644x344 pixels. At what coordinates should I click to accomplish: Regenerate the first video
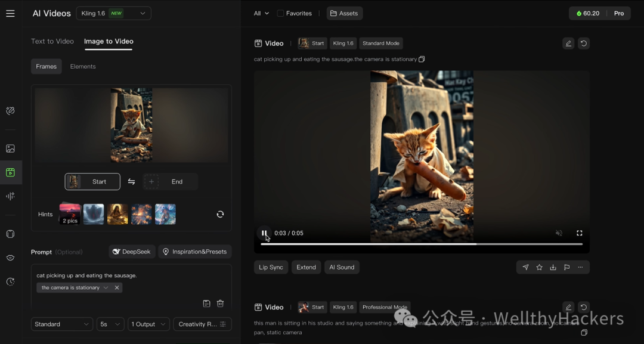[584, 43]
